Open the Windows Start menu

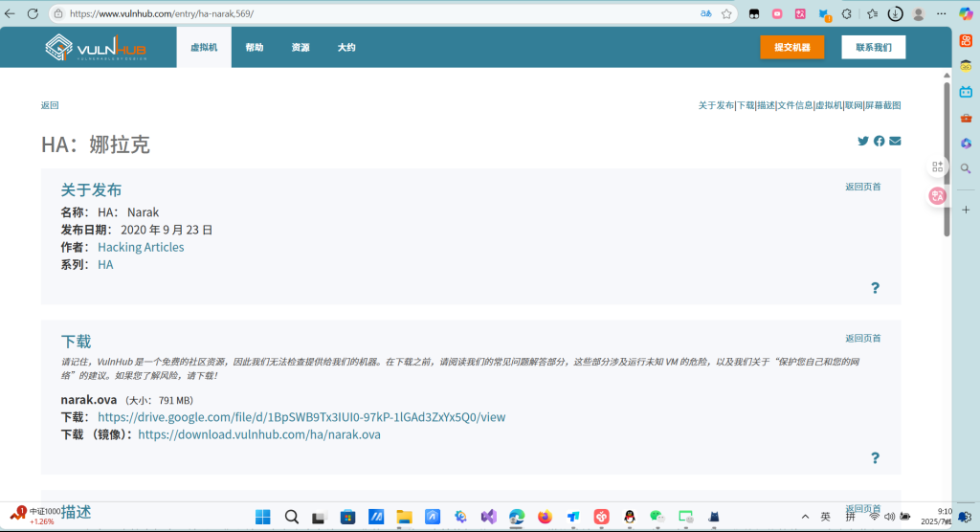[x=262, y=517]
